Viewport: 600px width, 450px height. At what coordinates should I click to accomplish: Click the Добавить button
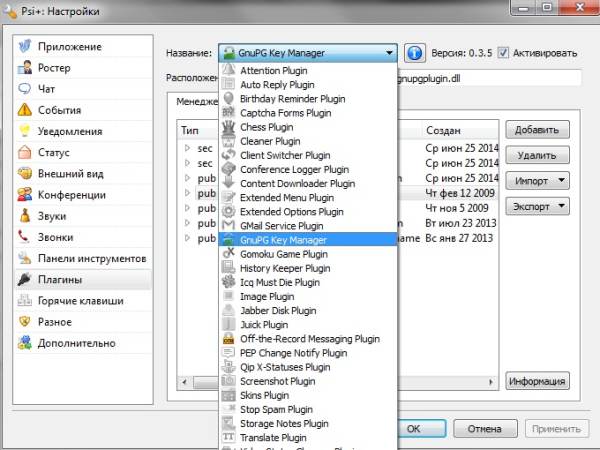[537, 131]
